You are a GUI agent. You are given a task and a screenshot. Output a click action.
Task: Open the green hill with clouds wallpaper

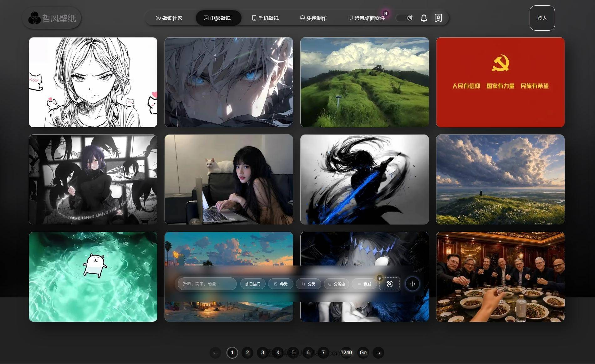[364, 82]
